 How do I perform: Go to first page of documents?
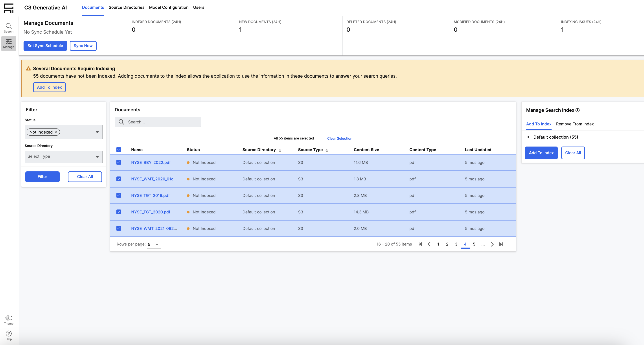point(420,244)
